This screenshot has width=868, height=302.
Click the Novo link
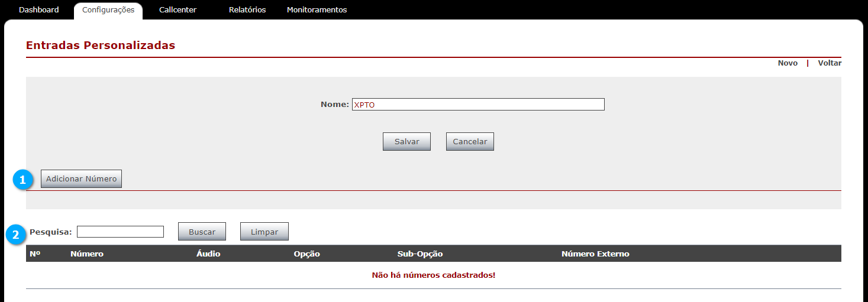pyautogui.click(x=788, y=63)
